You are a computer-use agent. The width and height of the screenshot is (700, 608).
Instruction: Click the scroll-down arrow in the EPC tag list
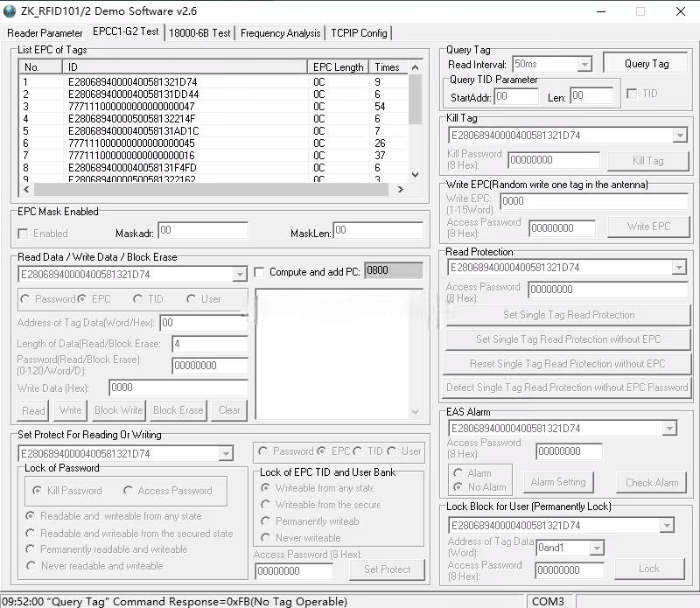click(415, 175)
